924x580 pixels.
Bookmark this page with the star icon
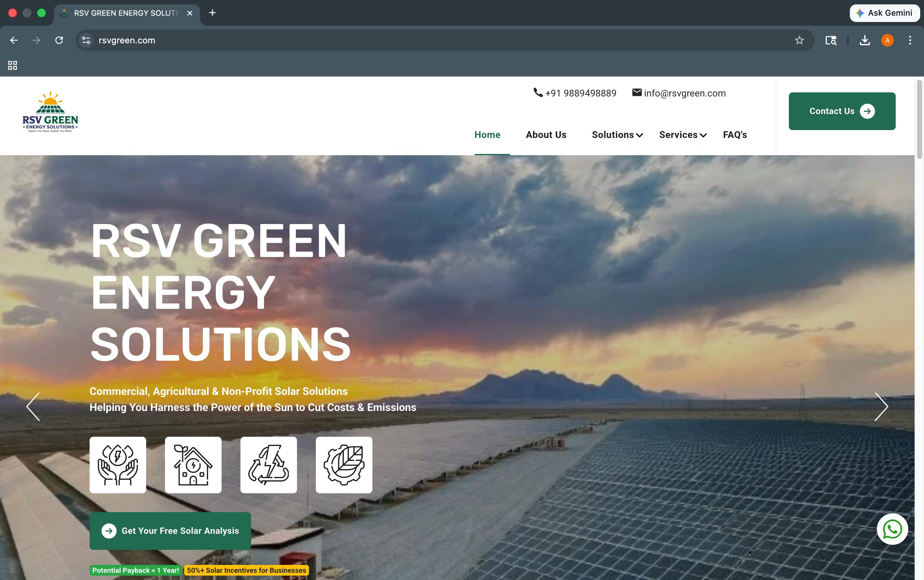[x=799, y=40]
